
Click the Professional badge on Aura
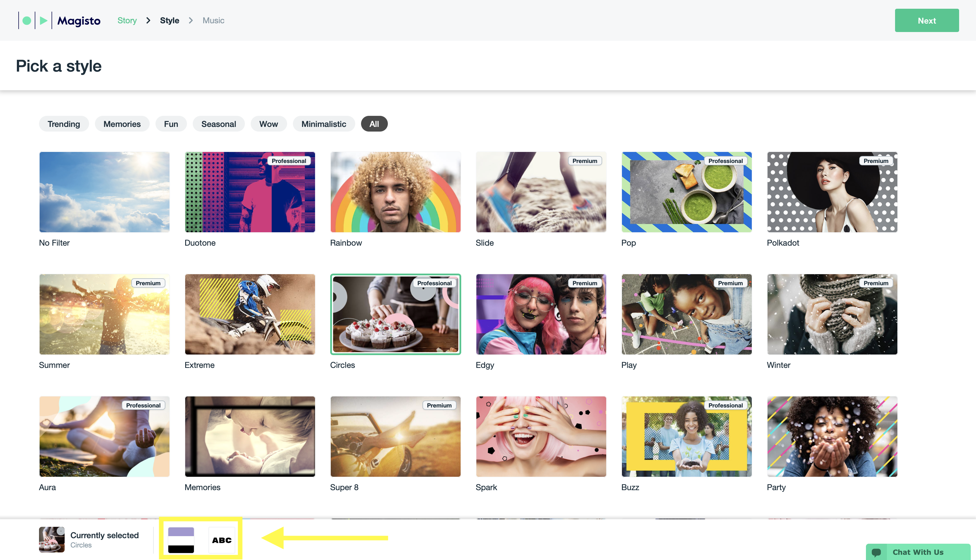coord(144,405)
